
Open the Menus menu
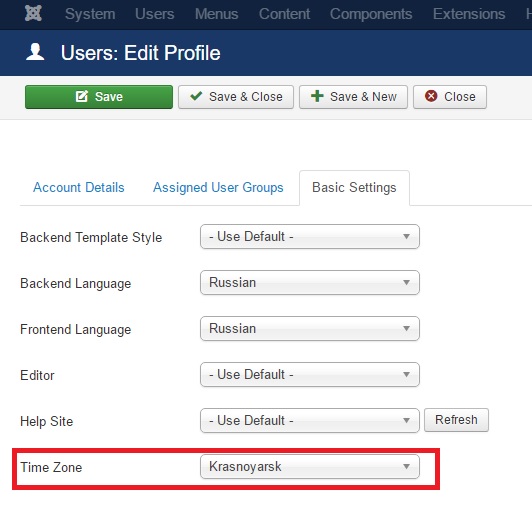(x=216, y=14)
